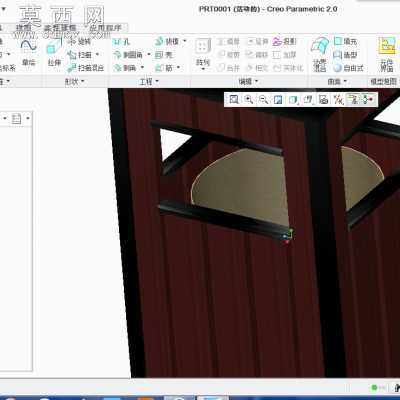The image size is (400, 400).
Task: Switch to the Applications (应用程序) tab
Action: pyautogui.click(x=105, y=28)
